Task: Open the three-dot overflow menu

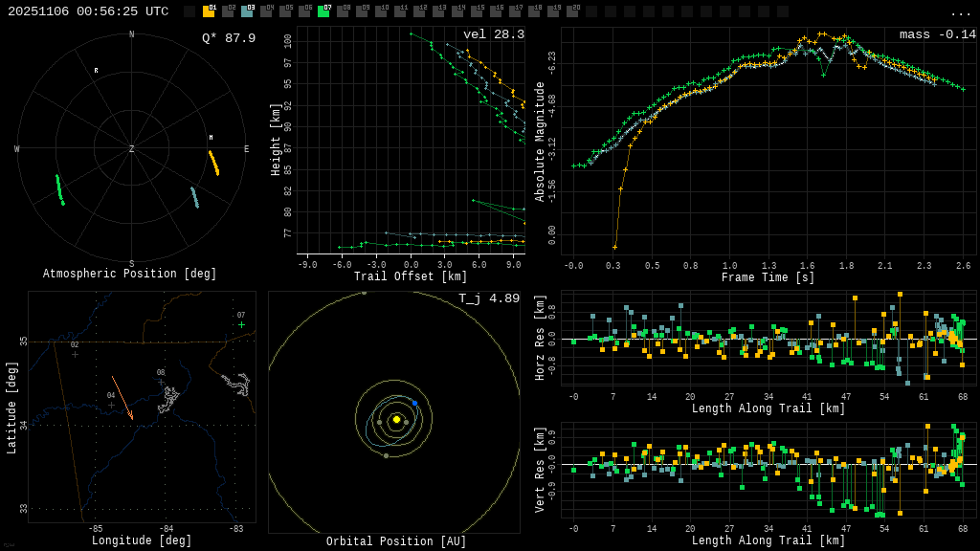Action: tap(960, 12)
